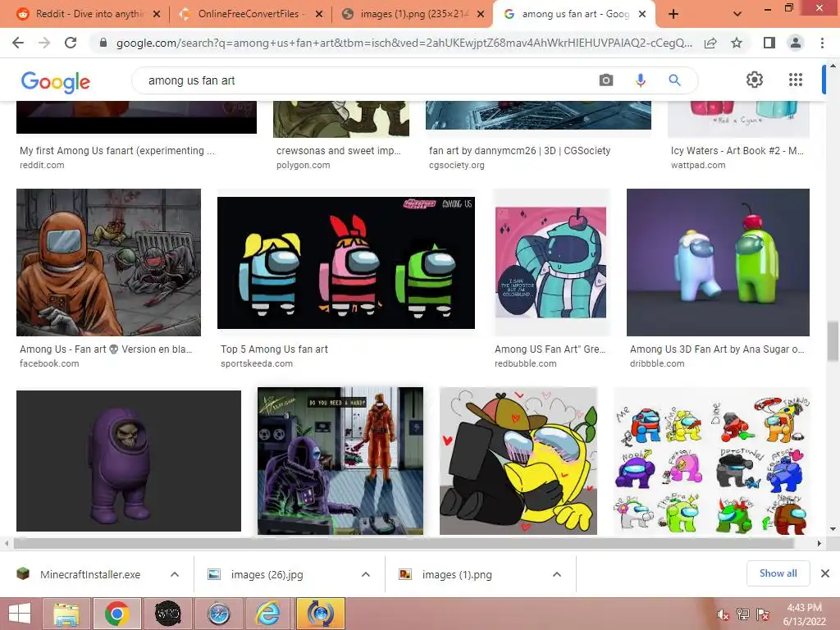
Task: Open a new browser tab
Action: tap(673, 14)
